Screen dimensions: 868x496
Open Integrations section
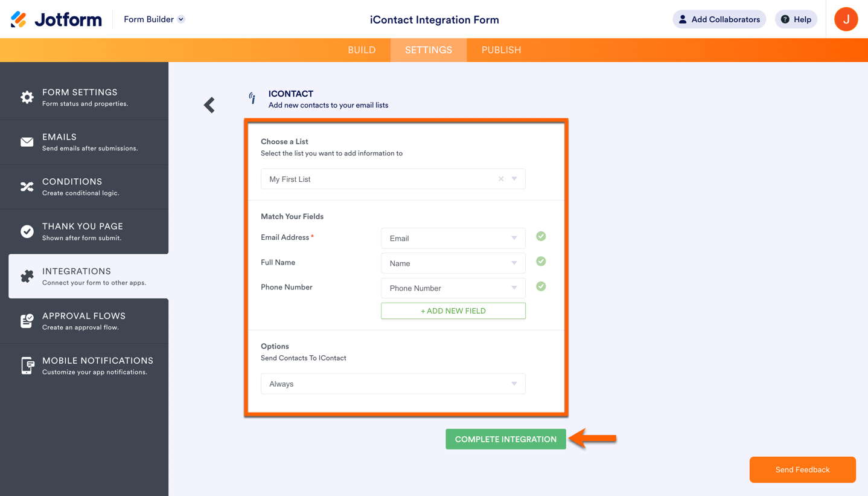click(x=88, y=276)
